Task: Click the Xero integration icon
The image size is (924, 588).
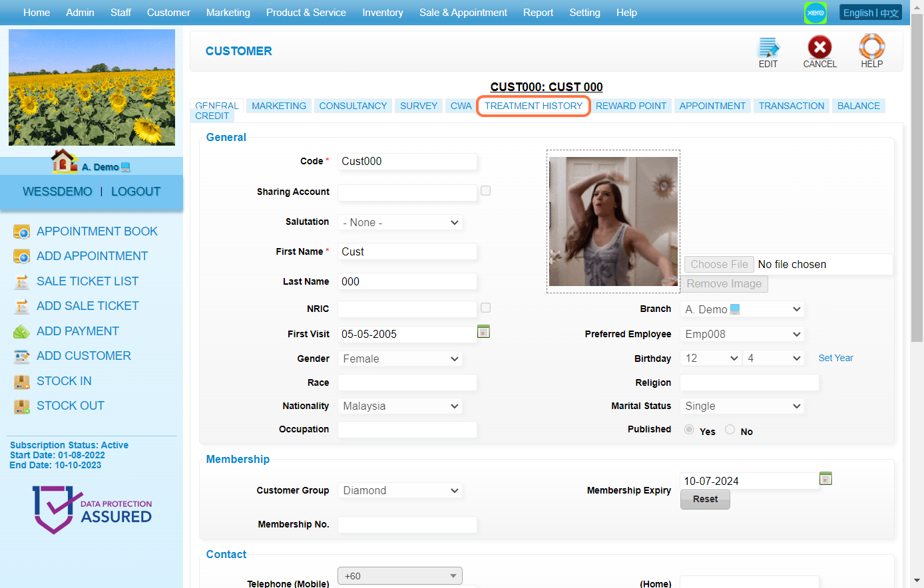Action: tap(815, 13)
